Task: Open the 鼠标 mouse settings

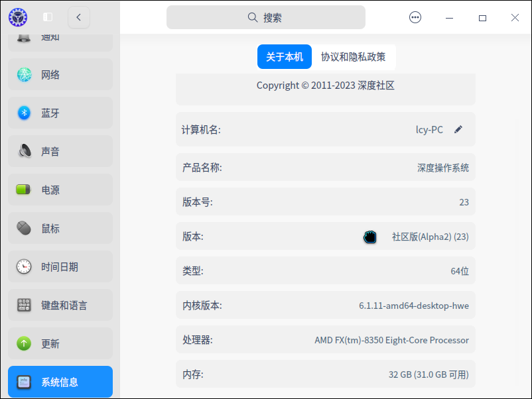Action: coord(60,228)
